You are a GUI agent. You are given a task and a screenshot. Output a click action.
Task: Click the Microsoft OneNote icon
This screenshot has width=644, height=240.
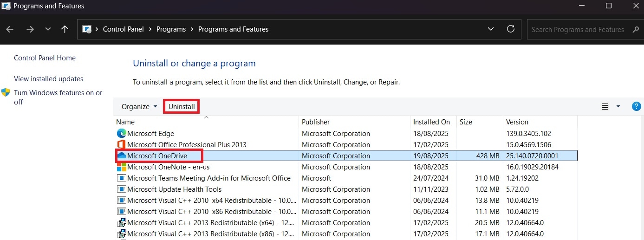point(122,167)
